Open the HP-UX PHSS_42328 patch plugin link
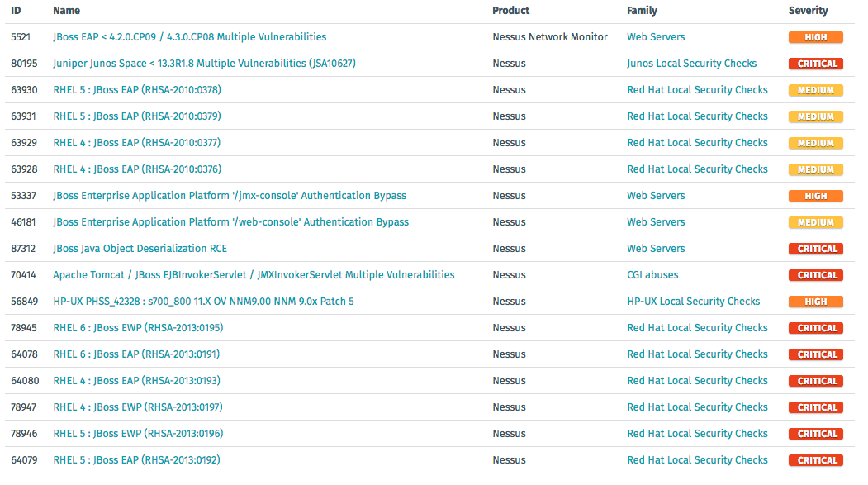This screenshot has height=485, width=868. (x=204, y=302)
